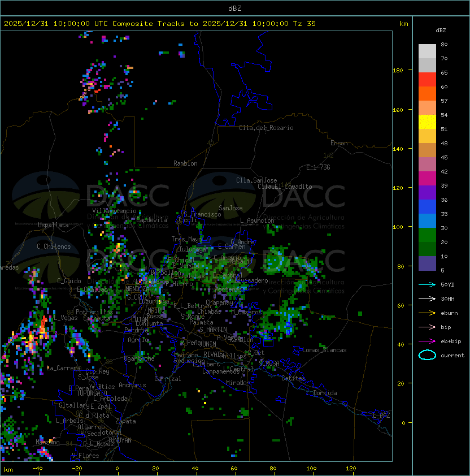Click the 'TUNUYAN' map label
The image size is (470, 476).
[x=120, y=440]
